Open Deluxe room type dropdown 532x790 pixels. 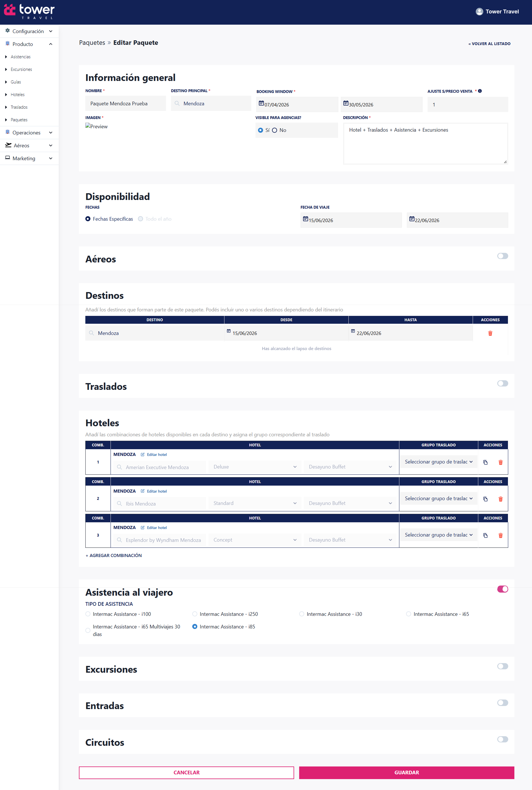(x=254, y=467)
